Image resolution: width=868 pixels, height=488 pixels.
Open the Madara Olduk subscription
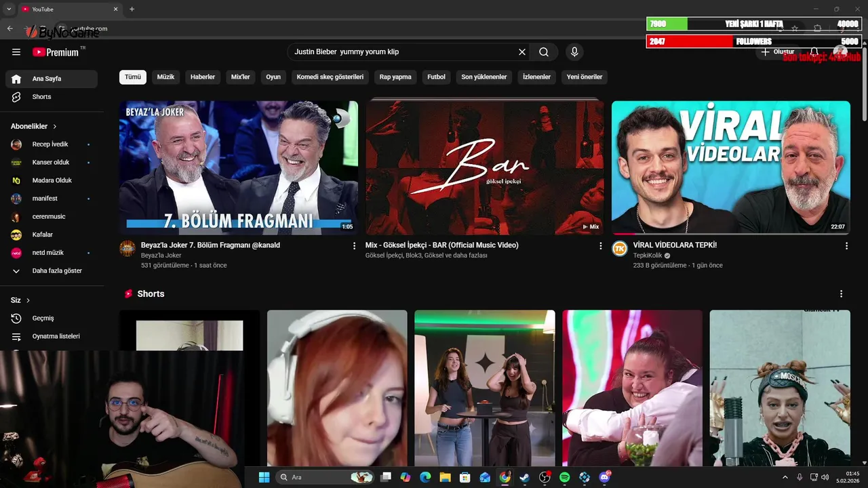coord(52,180)
